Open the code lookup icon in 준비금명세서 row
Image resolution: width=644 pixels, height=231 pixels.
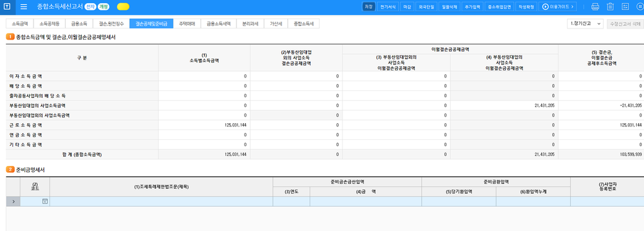[x=45, y=201]
